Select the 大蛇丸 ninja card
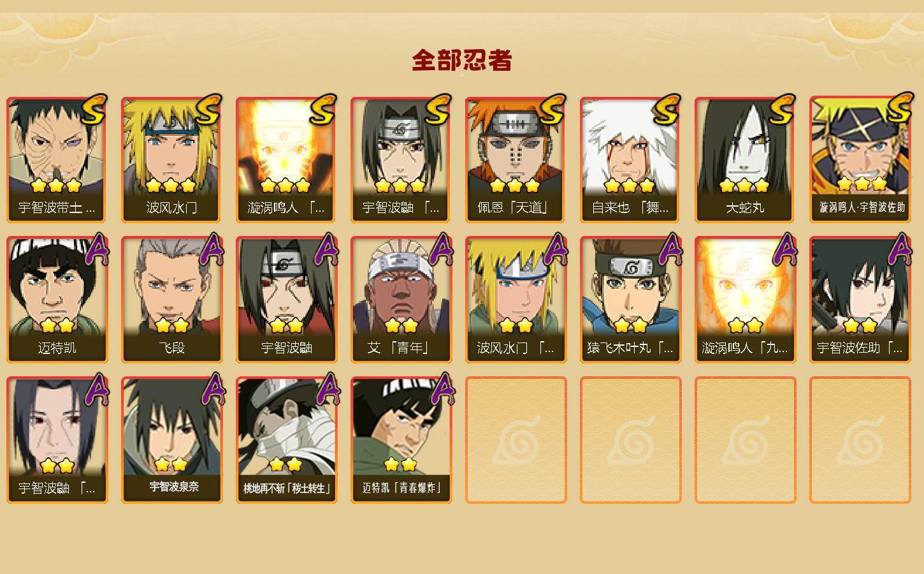924x574 pixels. pos(745,159)
